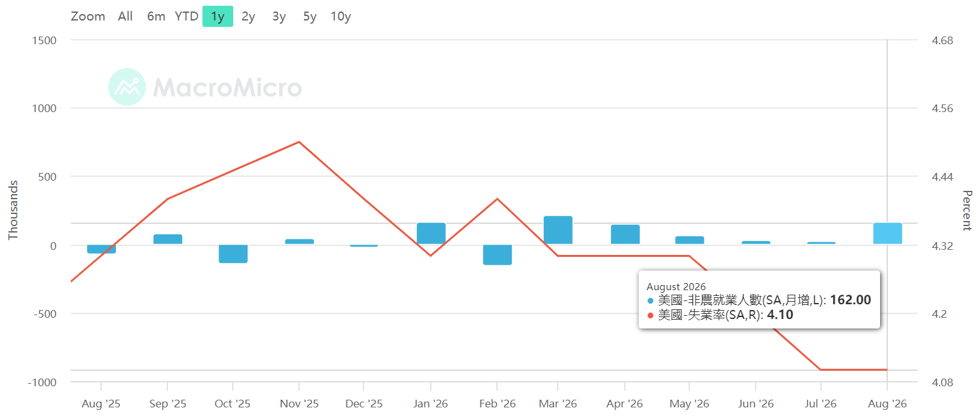Click unemployment line peak at Nov '25
This screenshot has height=417, width=980.
(299, 142)
